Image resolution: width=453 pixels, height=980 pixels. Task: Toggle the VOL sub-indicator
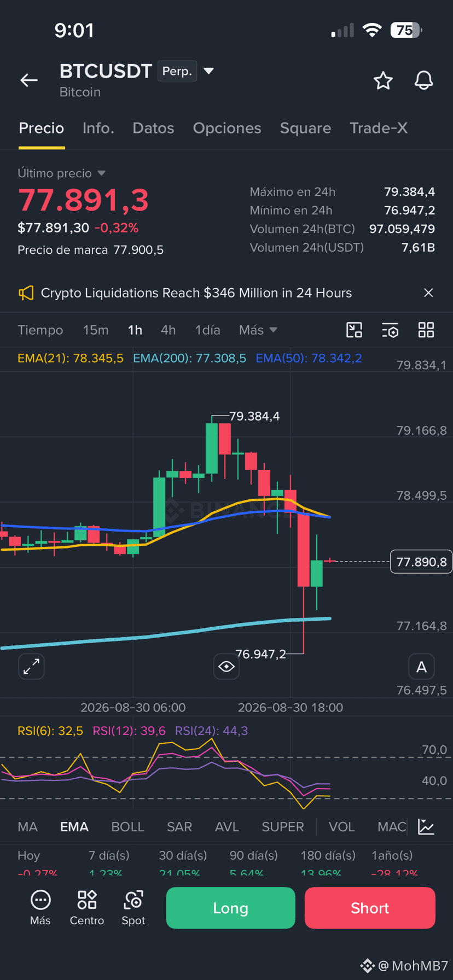coord(342,827)
